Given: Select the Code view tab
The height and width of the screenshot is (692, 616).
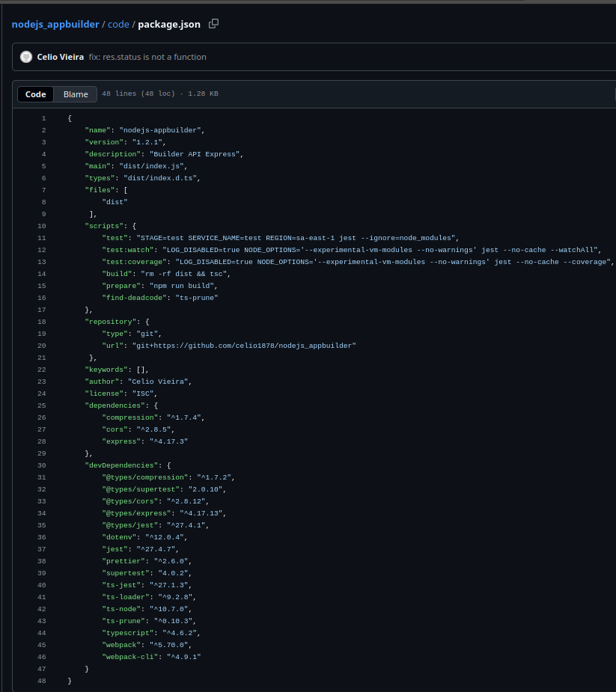Looking at the screenshot, I should [36, 94].
